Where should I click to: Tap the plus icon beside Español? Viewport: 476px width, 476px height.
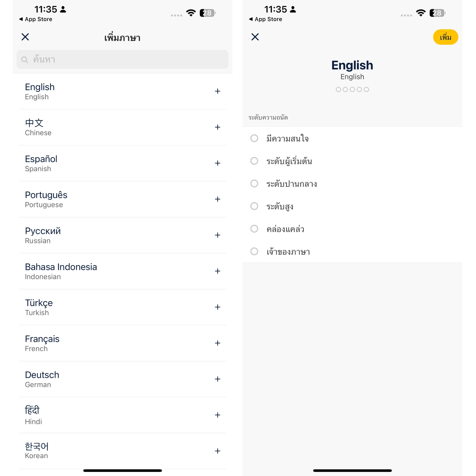click(x=217, y=163)
